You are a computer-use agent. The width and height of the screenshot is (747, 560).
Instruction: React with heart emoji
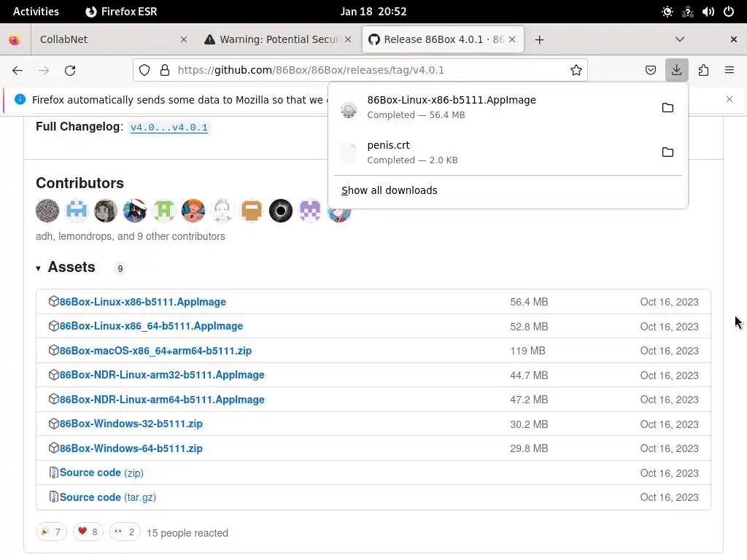coord(88,532)
